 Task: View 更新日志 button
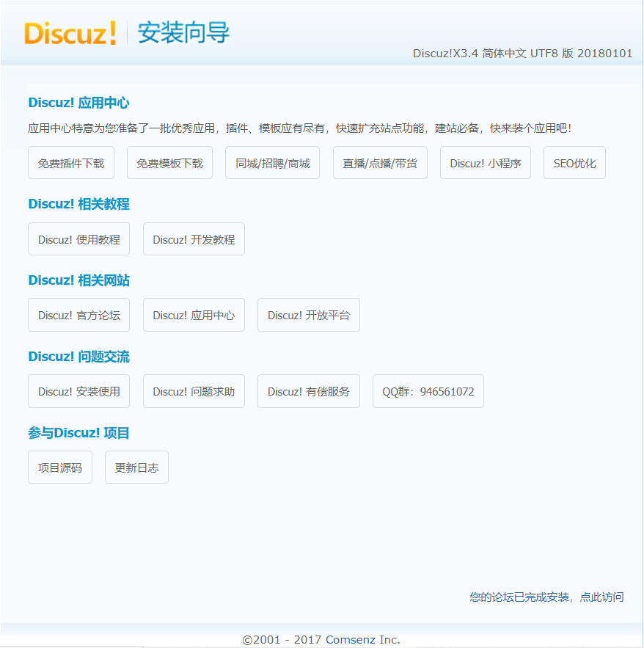136,467
